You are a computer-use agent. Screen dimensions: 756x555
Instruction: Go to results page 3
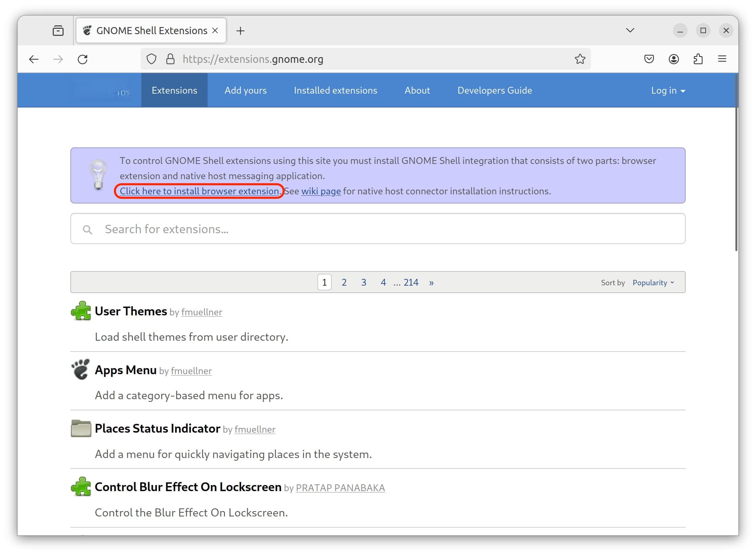click(x=364, y=282)
